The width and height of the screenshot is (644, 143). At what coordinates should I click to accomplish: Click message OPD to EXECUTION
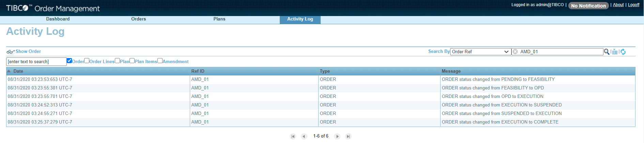(493, 97)
